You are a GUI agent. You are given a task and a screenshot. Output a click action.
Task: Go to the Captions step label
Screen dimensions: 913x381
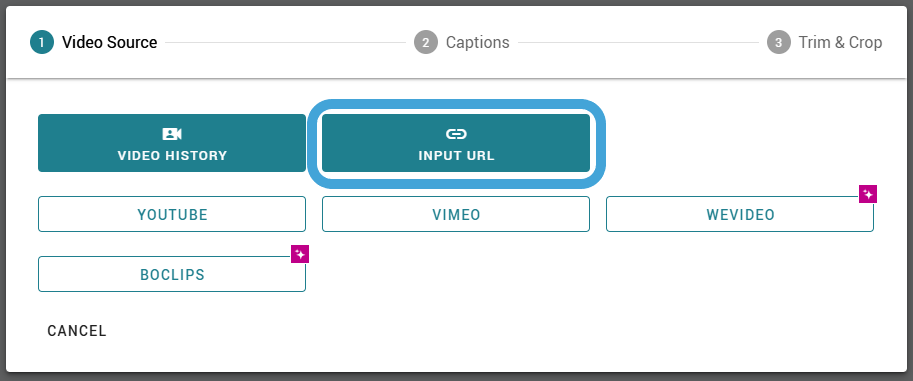pyautogui.click(x=477, y=43)
